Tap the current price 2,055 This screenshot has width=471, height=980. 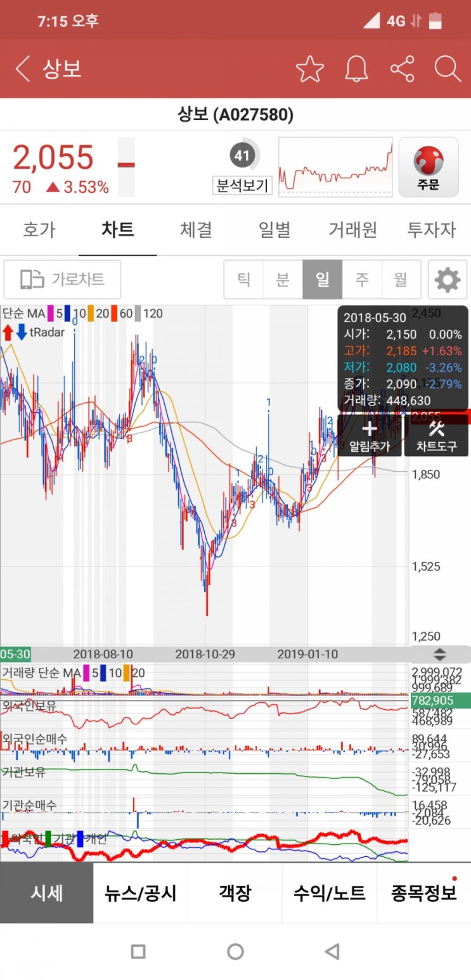[53, 158]
